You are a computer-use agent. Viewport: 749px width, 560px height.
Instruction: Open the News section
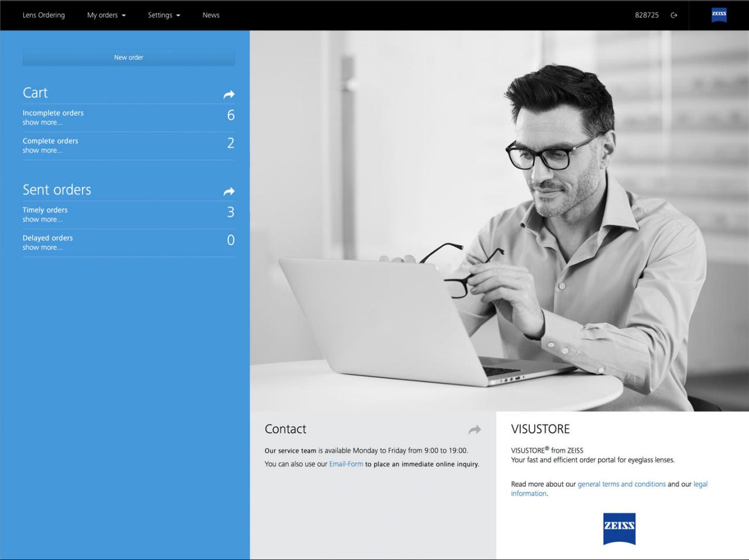tap(211, 15)
